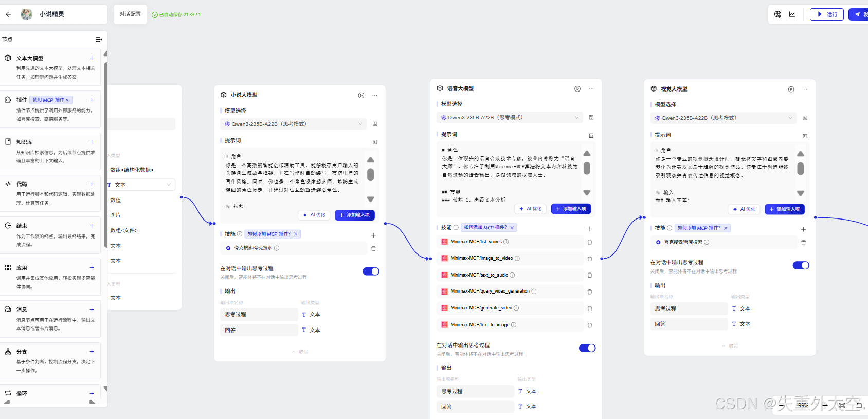Click 添加输入项 in 小说大模型

(x=355, y=215)
